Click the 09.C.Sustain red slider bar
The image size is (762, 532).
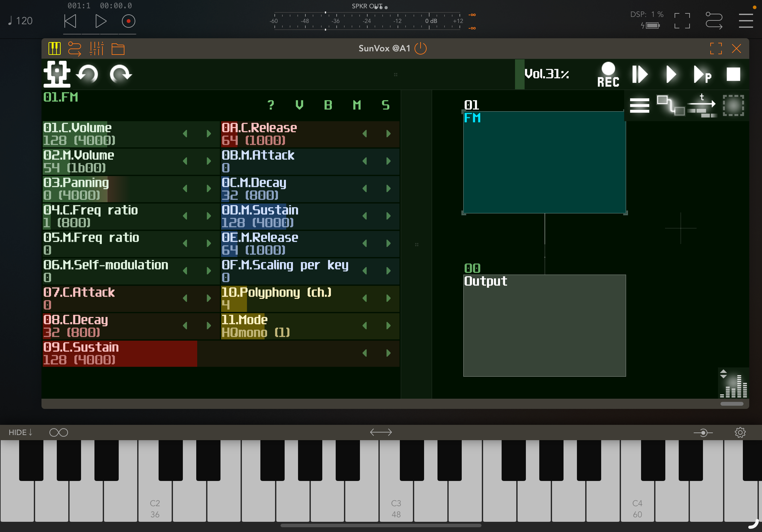(120, 354)
